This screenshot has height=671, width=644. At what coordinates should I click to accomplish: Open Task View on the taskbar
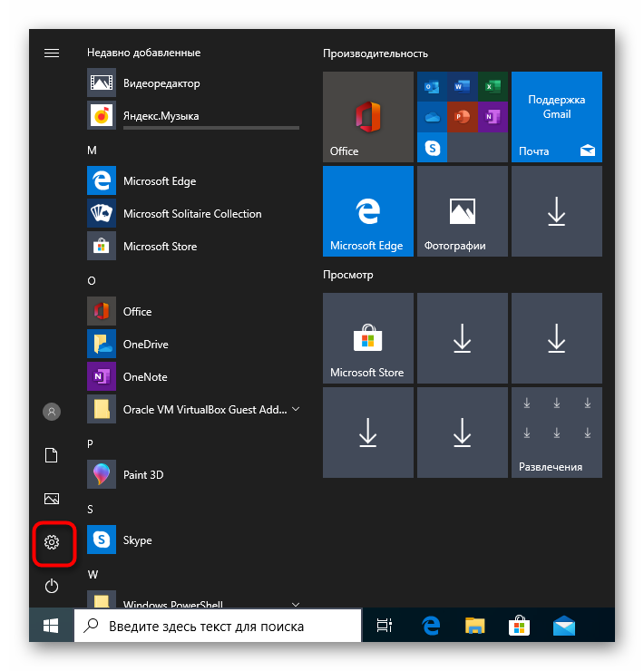(384, 626)
